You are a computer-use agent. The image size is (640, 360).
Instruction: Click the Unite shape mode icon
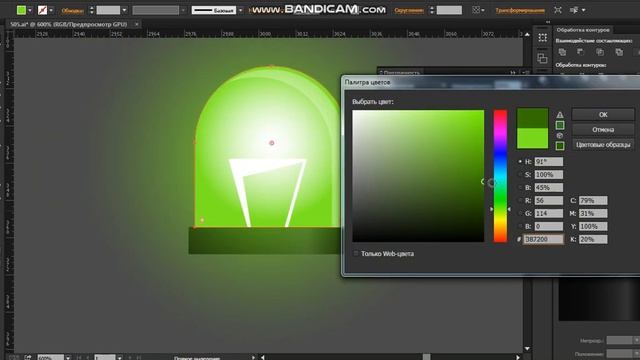coord(562,52)
